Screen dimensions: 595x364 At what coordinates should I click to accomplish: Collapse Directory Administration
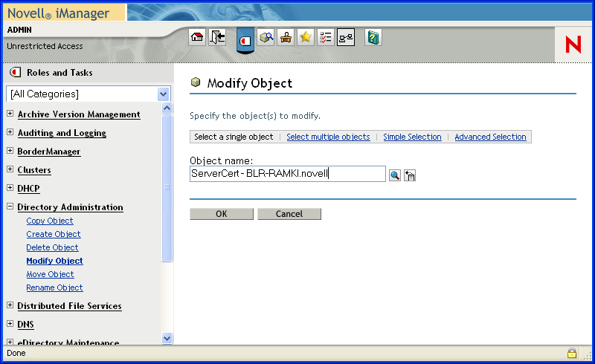click(10, 207)
